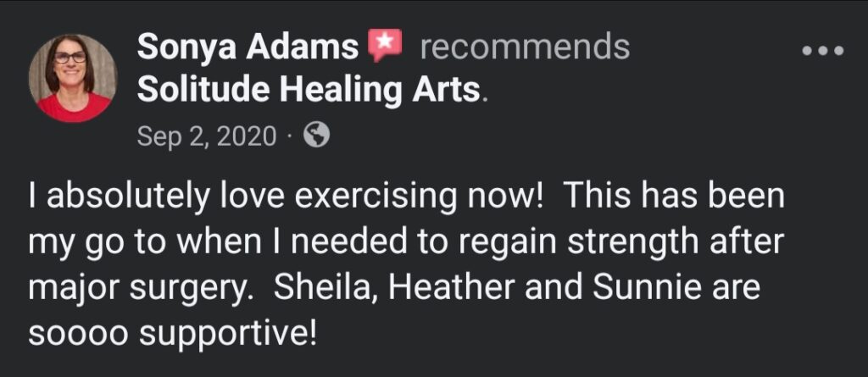Open the Sep 2, 2020 timestamp link

click(x=207, y=136)
